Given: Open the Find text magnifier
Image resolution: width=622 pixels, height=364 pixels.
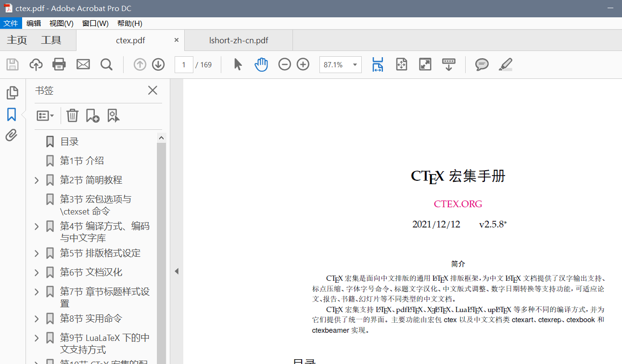Looking at the screenshot, I should click(x=106, y=64).
